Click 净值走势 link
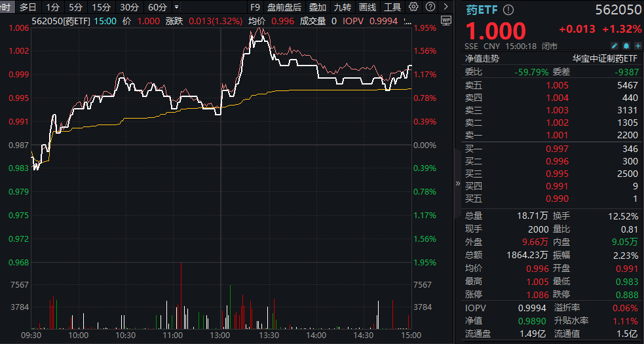Screen dimensions: 644x344 482,59
